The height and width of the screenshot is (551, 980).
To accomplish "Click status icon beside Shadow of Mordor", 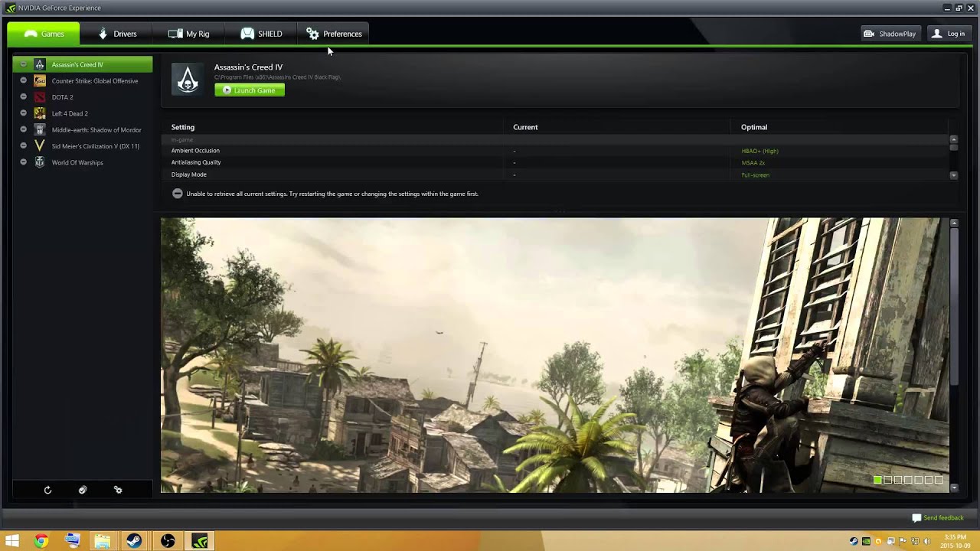I will [x=23, y=129].
